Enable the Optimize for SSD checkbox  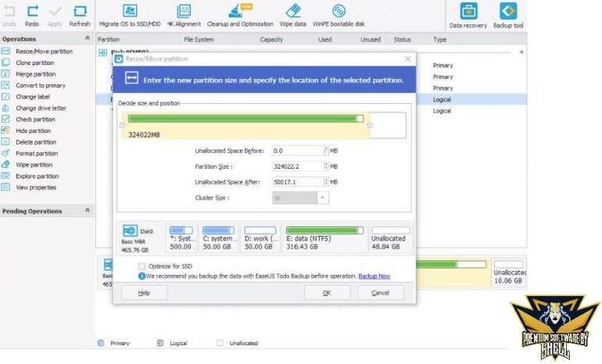pos(142,266)
